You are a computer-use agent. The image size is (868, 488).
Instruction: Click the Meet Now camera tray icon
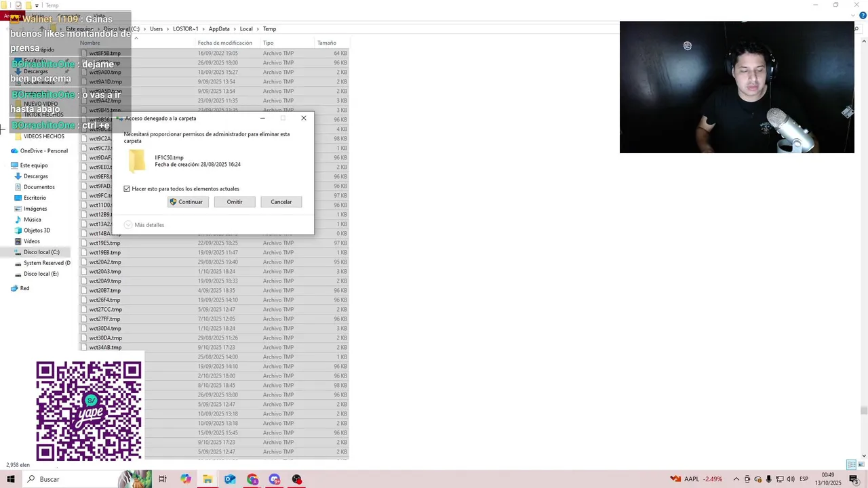747,479
